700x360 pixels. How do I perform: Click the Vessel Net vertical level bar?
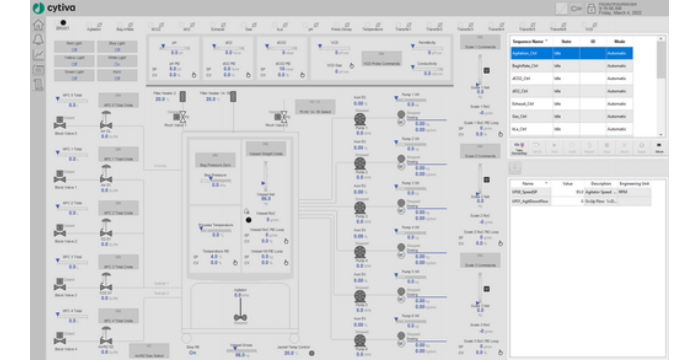[265, 176]
